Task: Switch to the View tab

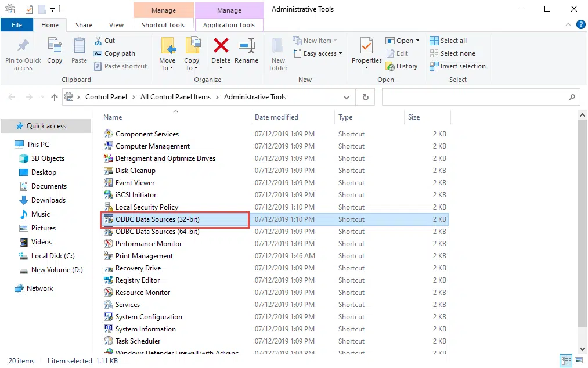Action: (x=116, y=25)
